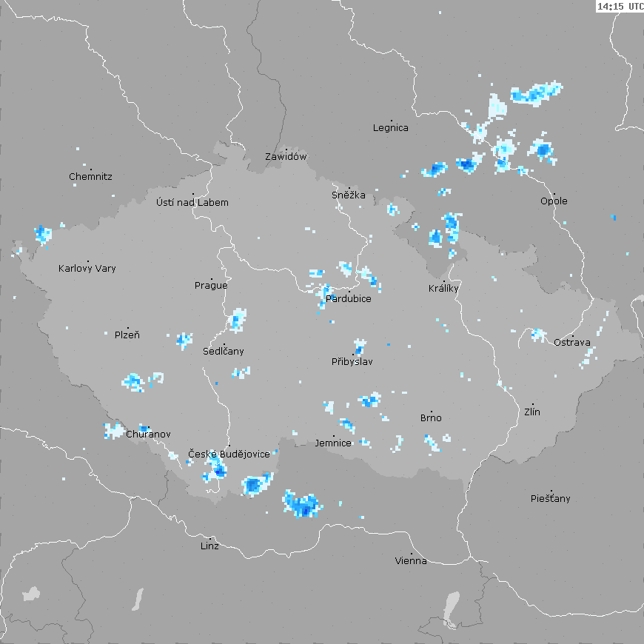Select the Králíky town label

(x=443, y=289)
